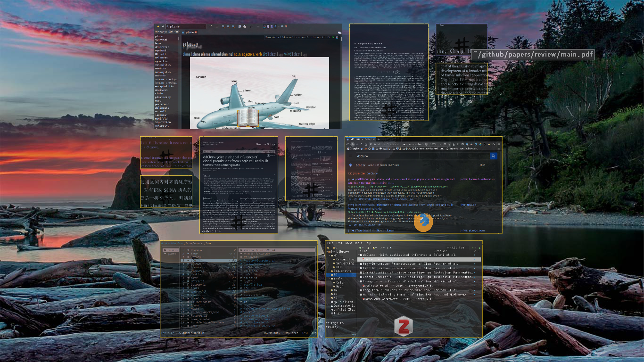Select the ddClone Google Scholar tab in Firefox

361,139
